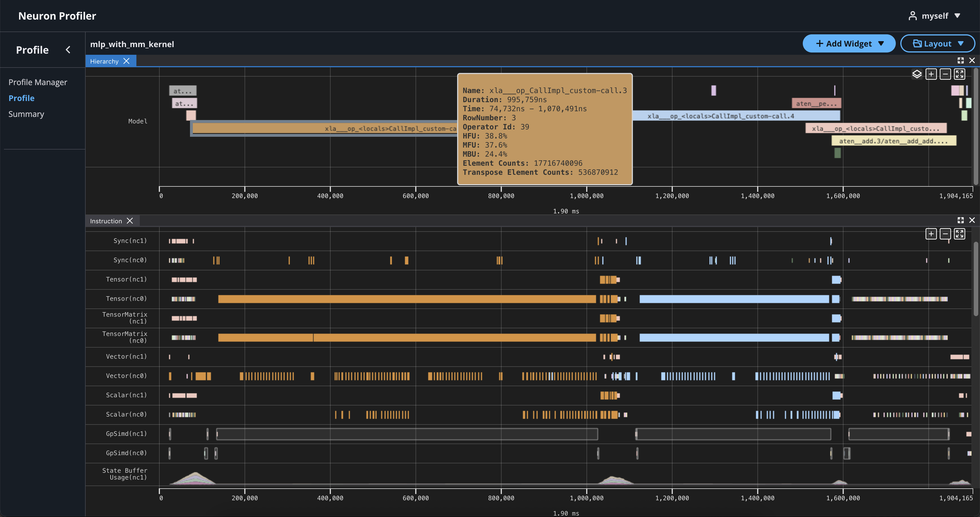This screenshot has width=980, height=517.
Task: Open Profile Manager in sidebar
Action: [x=38, y=82]
